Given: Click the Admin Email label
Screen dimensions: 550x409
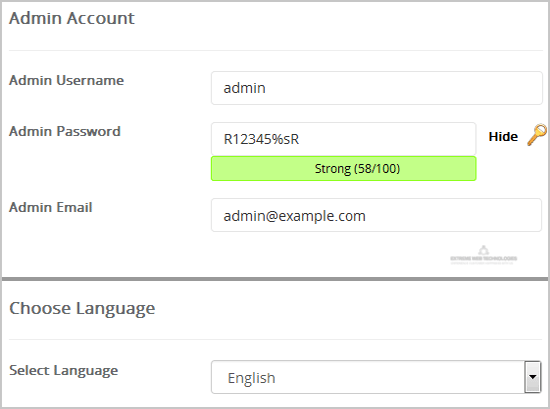Looking at the screenshot, I should pos(51,207).
